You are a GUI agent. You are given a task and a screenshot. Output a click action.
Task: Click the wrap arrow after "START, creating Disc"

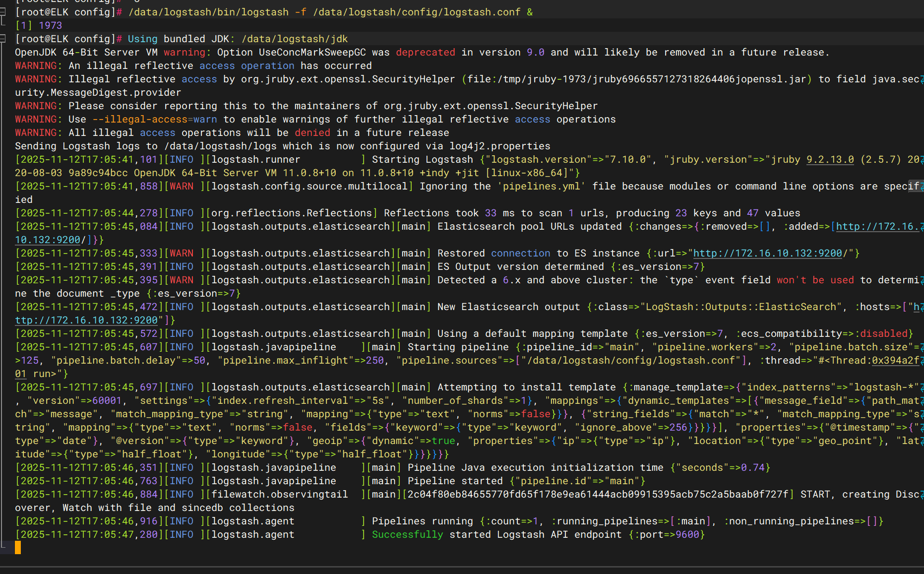922,495
